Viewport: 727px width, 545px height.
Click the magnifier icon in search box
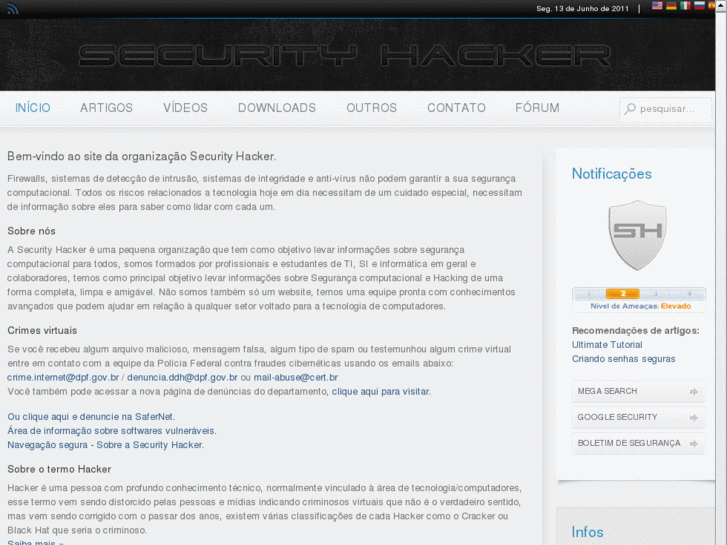630,109
